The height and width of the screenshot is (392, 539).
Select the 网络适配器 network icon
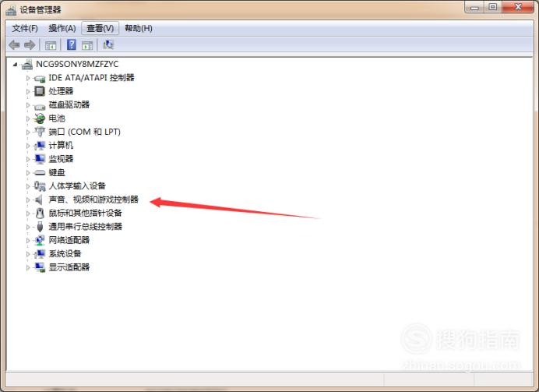coord(40,240)
